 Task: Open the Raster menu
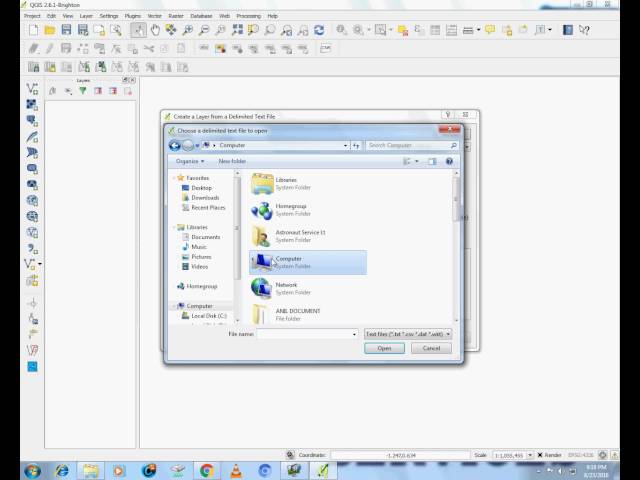(x=176, y=16)
